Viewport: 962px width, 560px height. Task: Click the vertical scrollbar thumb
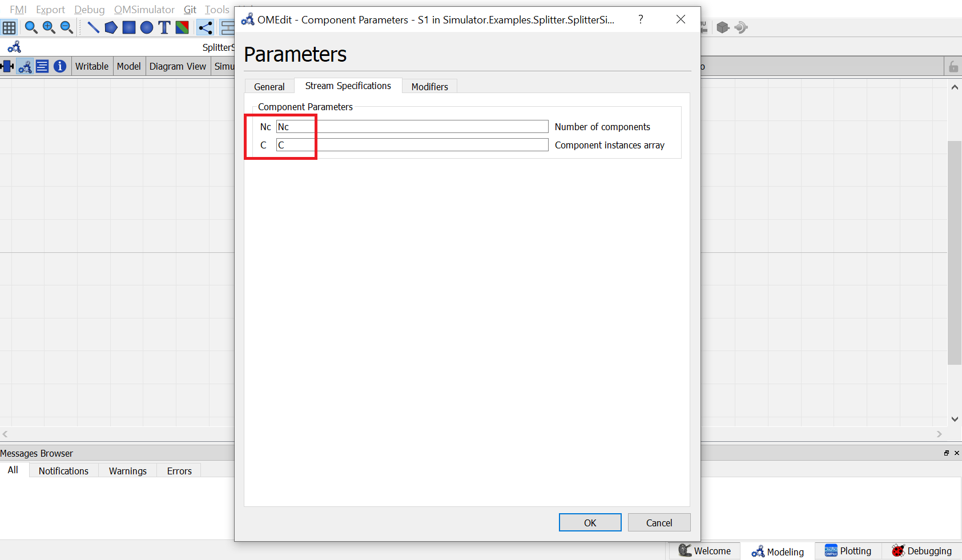(x=955, y=252)
